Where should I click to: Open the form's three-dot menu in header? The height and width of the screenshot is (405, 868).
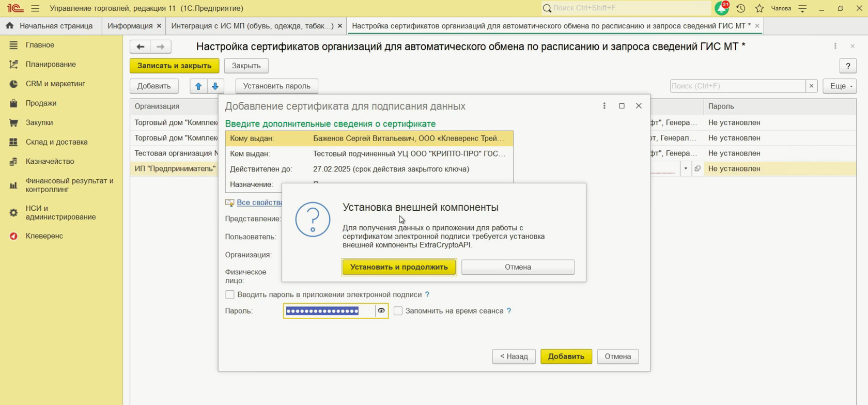[835, 46]
